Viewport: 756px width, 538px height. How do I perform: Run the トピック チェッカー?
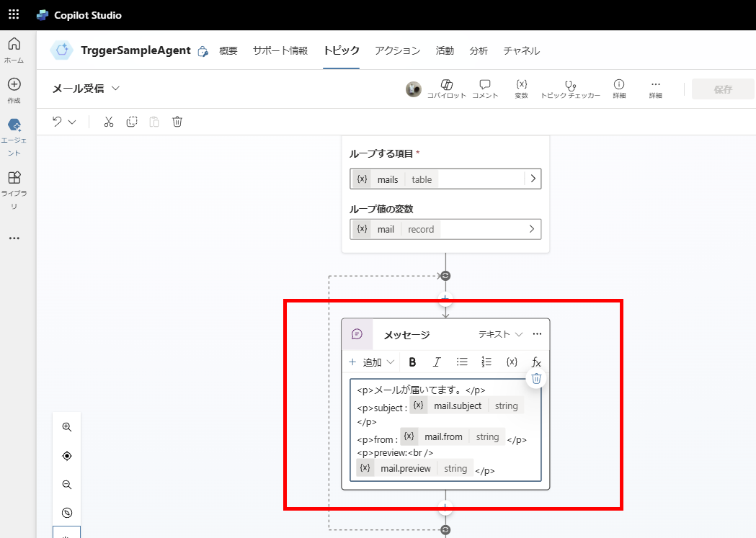point(570,88)
